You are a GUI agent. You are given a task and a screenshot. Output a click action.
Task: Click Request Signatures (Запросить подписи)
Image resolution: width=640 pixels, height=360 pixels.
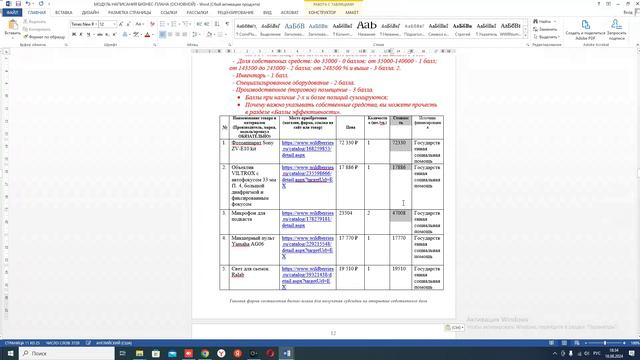pyautogui.click(x=616, y=29)
